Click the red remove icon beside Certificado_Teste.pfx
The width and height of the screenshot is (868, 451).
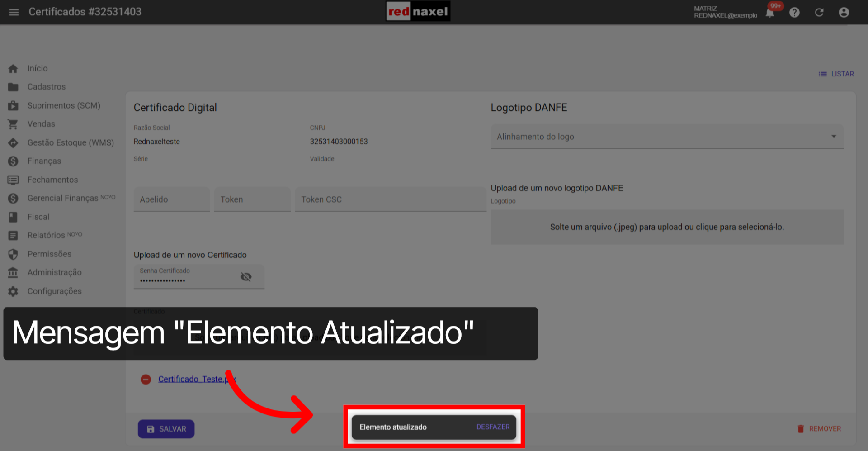tap(146, 379)
